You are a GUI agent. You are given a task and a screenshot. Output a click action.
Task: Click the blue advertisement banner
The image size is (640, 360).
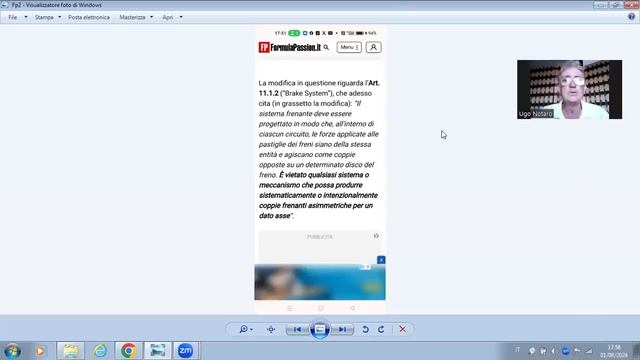point(320,282)
